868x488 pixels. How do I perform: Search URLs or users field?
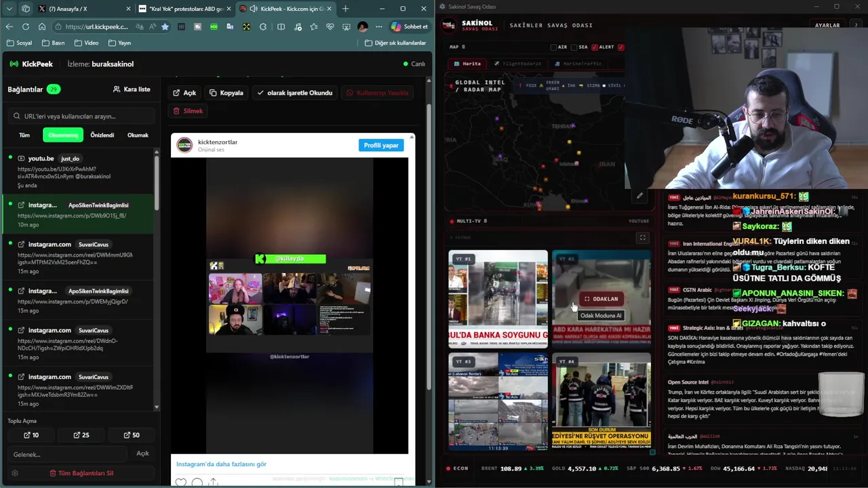point(81,116)
